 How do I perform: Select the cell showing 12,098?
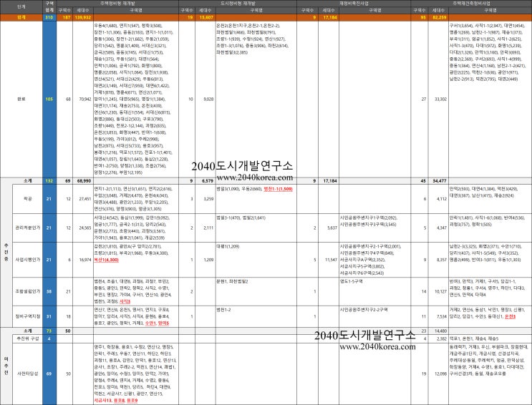[438, 374]
